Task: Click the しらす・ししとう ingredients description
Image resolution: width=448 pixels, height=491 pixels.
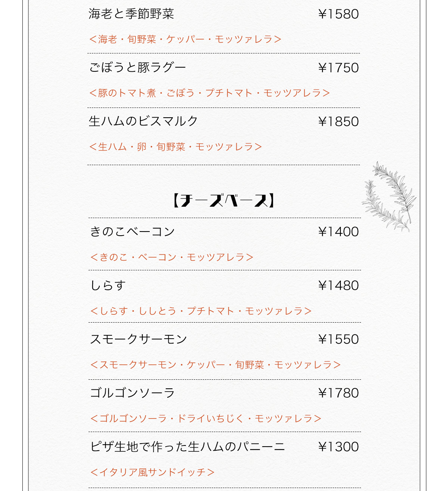Action: coord(201,311)
